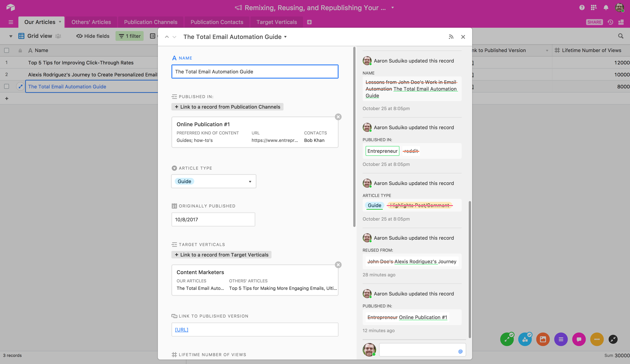
Task: Click the 12000 views cell
Action: coord(591,63)
